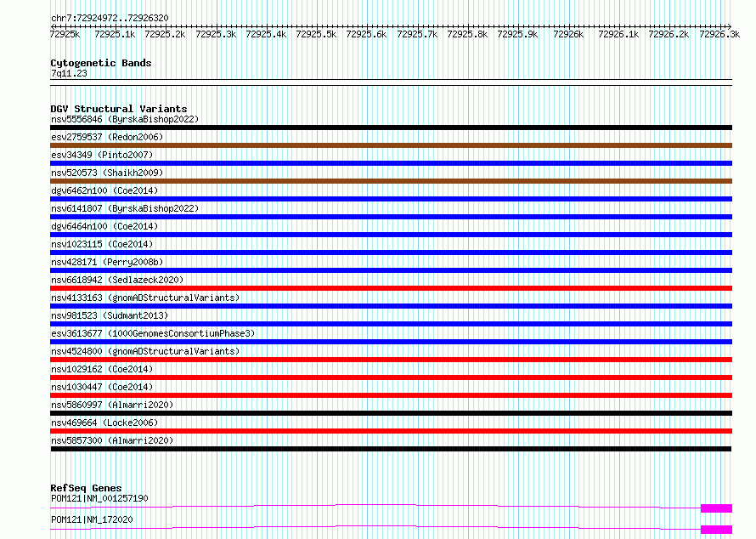Select the blue bar under nsv428171

[x=391, y=270]
